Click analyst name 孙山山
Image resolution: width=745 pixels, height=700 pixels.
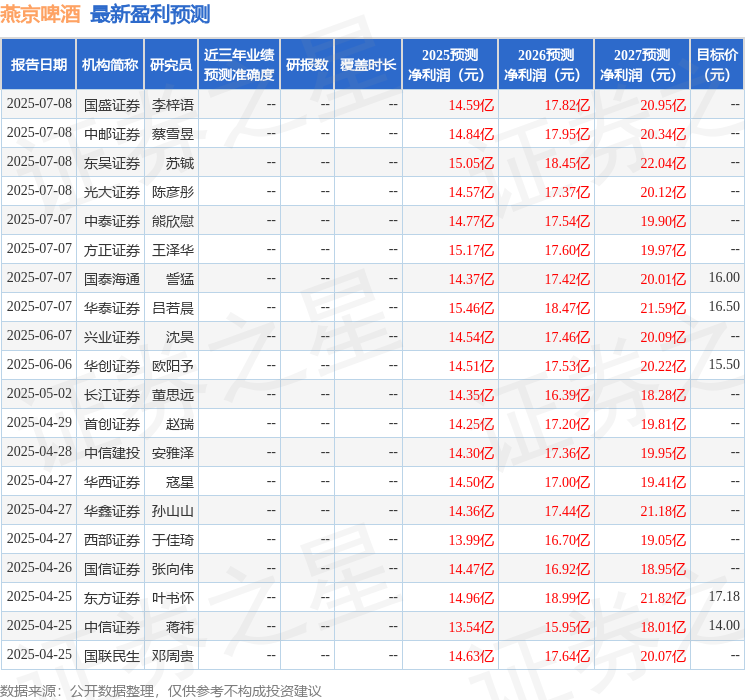coord(173,511)
